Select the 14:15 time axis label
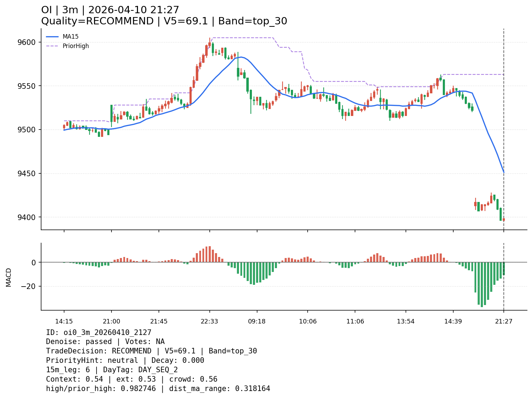 point(64,321)
